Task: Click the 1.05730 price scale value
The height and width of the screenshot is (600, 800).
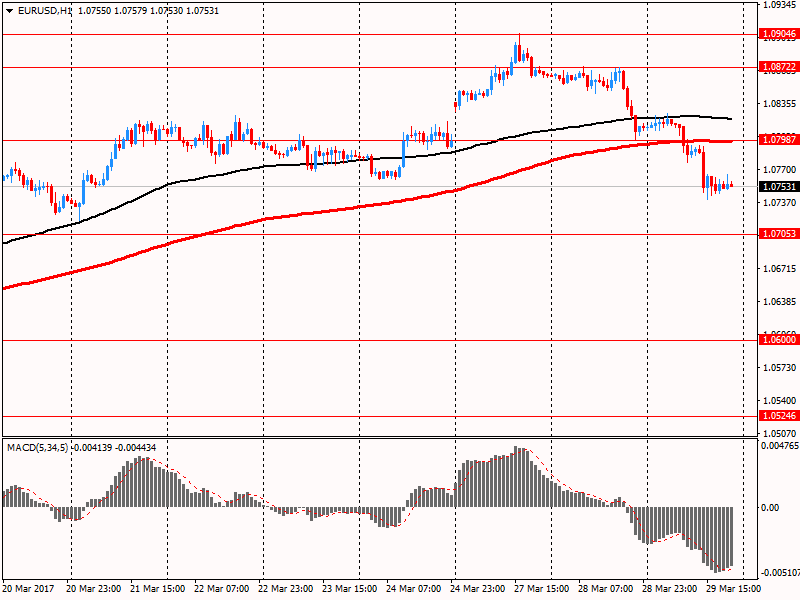Action: coord(779,367)
